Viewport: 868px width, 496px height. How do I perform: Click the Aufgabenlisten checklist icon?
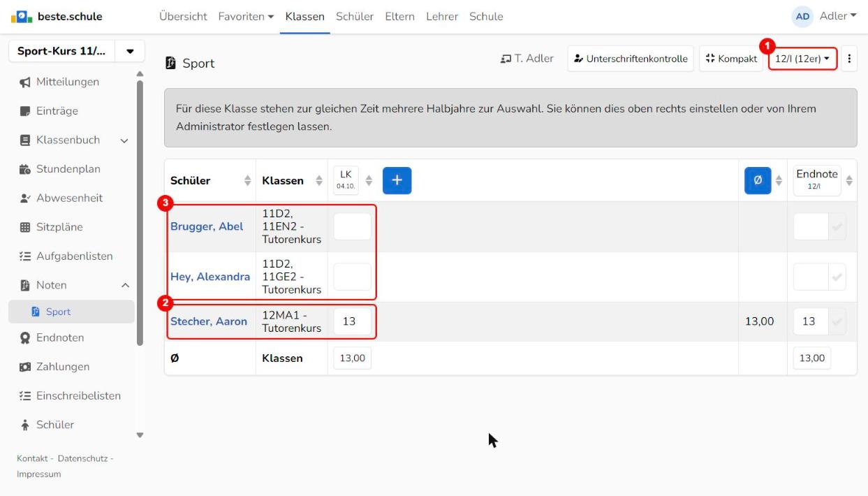[25, 256]
